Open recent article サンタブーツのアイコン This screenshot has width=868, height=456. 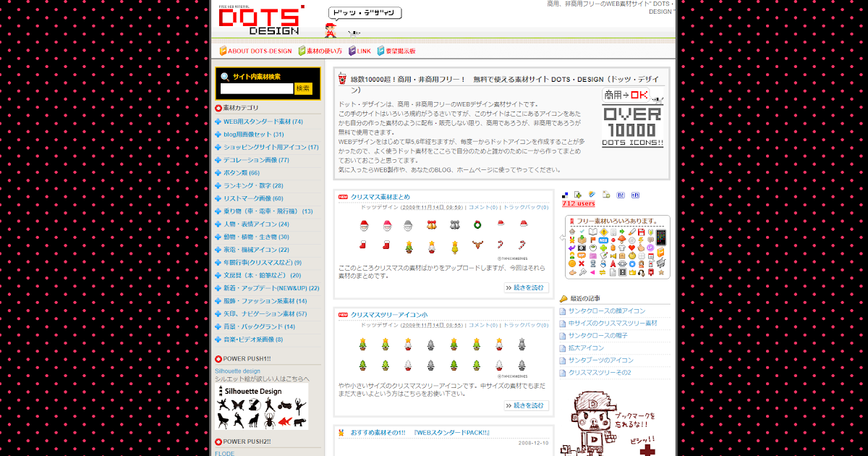(x=601, y=360)
